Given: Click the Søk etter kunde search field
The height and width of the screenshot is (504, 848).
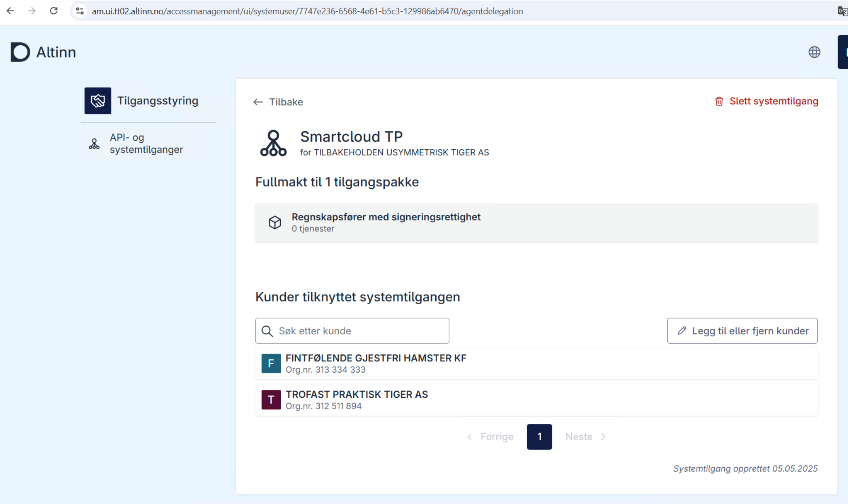Looking at the screenshot, I should pyautogui.click(x=352, y=331).
